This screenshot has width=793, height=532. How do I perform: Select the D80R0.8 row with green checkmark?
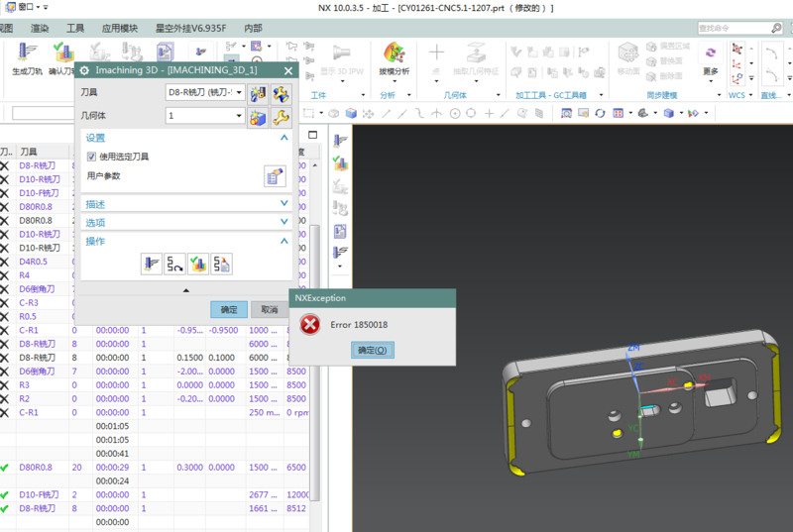click(x=155, y=468)
